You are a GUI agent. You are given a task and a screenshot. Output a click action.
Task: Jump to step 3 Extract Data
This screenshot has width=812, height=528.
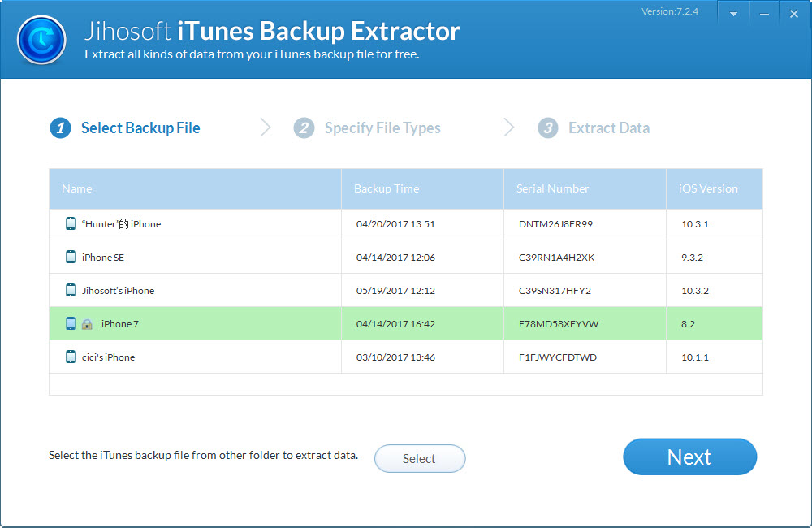tap(594, 128)
